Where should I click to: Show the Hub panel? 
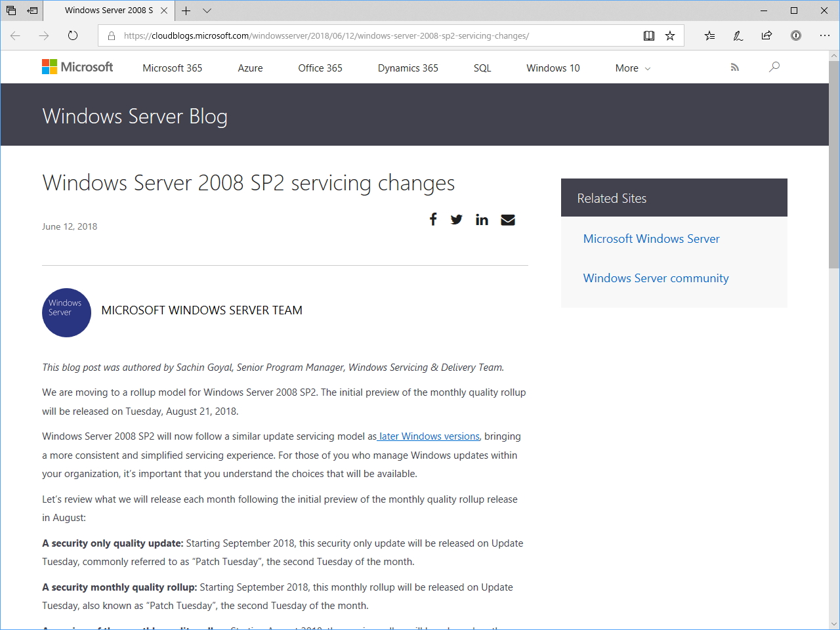[709, 36]
